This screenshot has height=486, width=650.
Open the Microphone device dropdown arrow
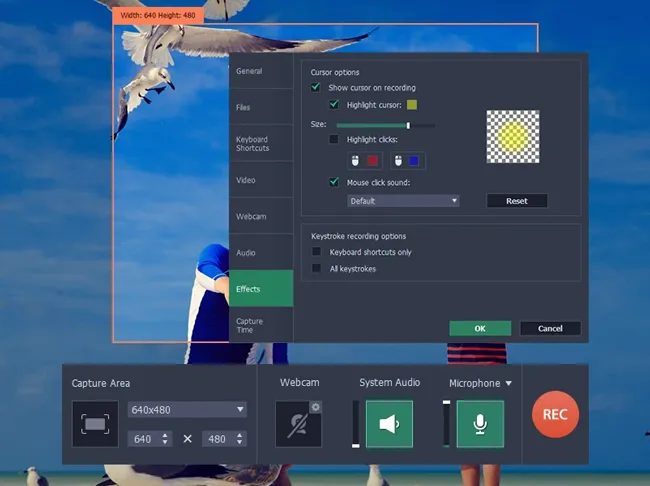coord(508,383)
